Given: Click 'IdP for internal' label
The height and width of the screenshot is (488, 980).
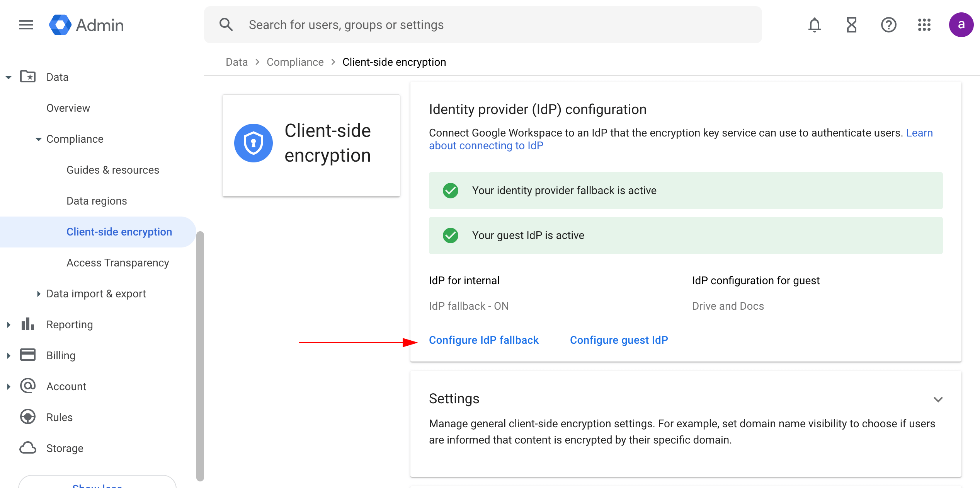Looking at the screenshot, I should click(x=464, y=281).
